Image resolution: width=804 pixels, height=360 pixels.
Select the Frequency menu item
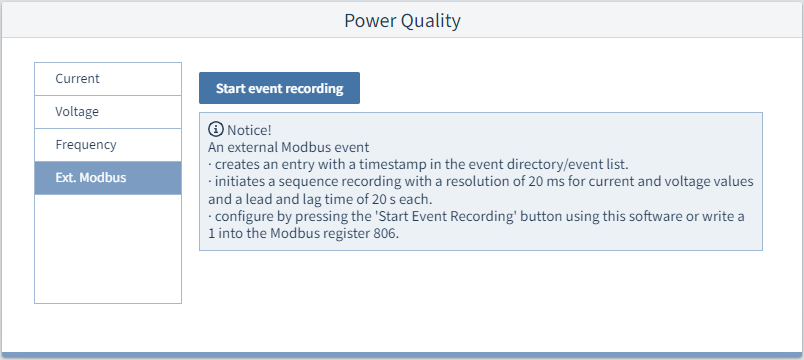108,145
